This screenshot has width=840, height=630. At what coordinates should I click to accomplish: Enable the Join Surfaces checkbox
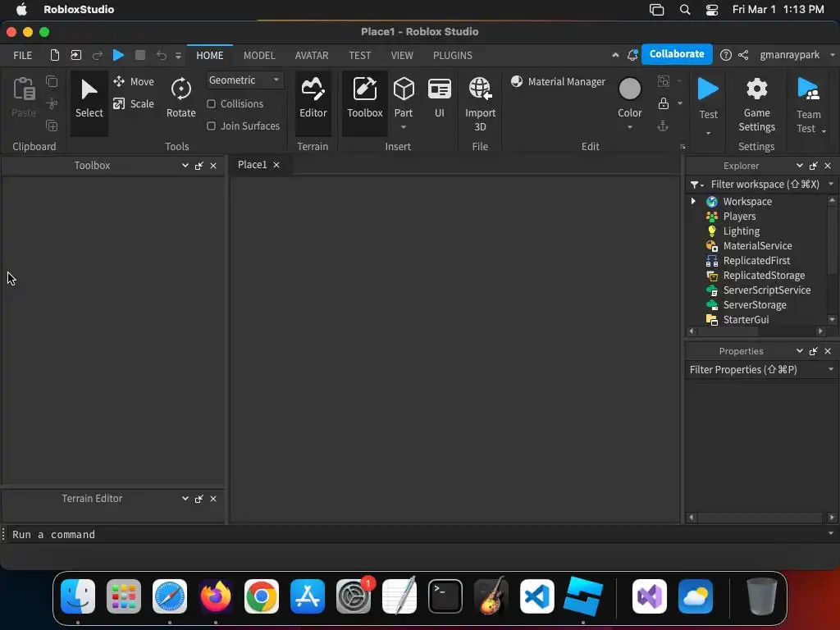coord(211,126)
